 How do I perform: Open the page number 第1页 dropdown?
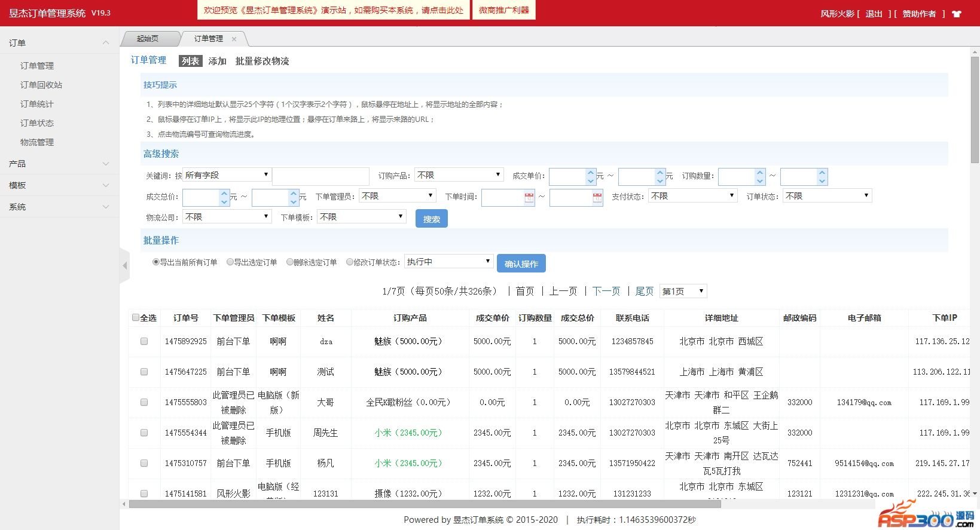click(x=683, y=292)
